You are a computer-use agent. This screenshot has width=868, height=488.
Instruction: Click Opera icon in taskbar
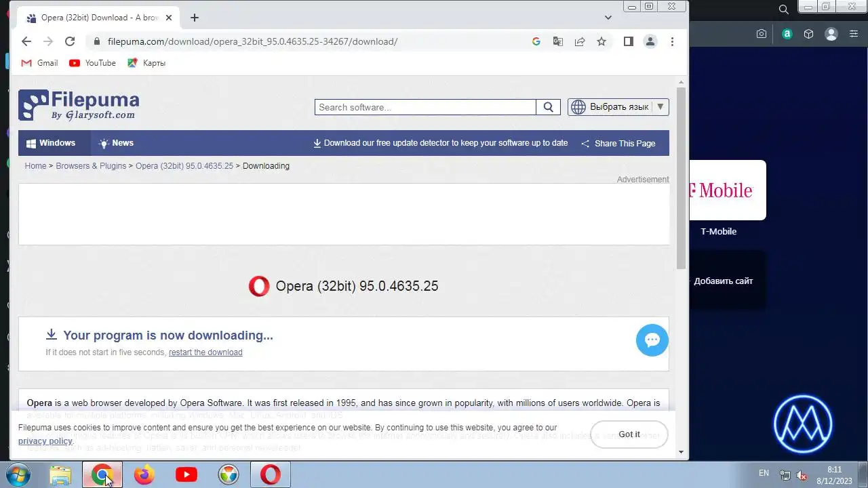coord(271,475)
